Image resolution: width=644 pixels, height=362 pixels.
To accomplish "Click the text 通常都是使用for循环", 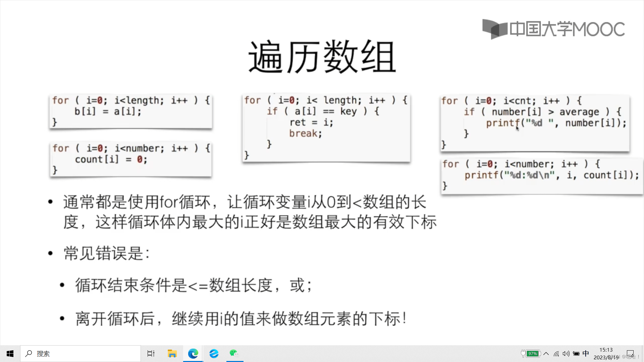I will (x=137, y=202).
